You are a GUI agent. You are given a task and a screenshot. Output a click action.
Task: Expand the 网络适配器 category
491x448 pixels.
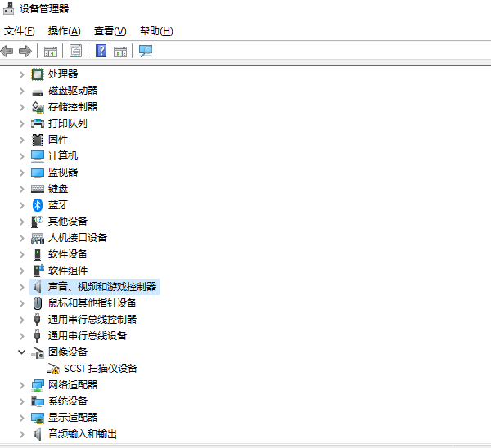pyautogui.click(x=22, y=385)
